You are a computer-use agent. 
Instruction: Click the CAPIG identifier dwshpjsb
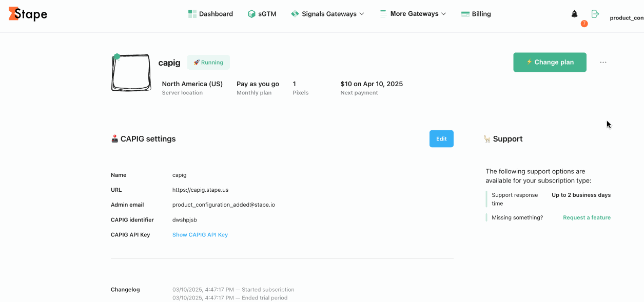click(x=185, y=220)
